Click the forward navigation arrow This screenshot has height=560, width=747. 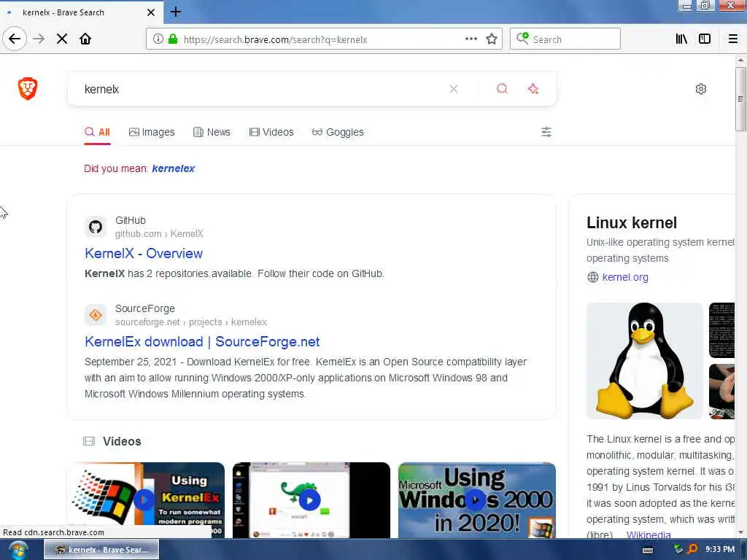[x=39, y=39]
